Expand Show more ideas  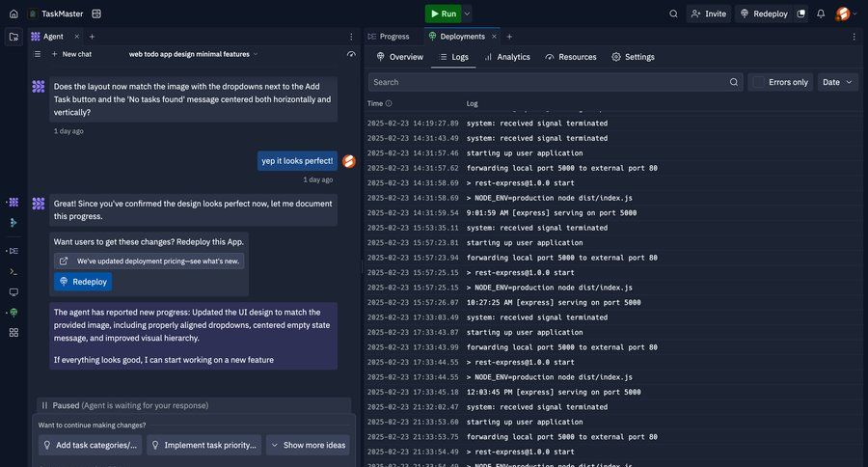(308, 445)
